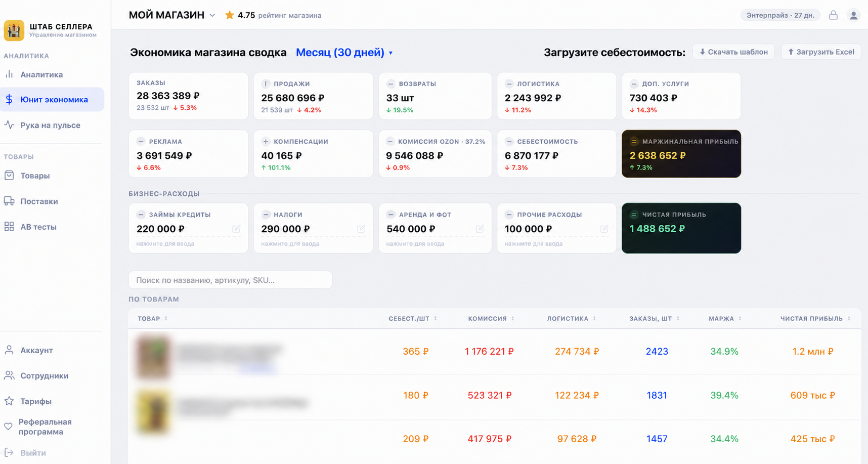Viewport: 868px width, 464px height.
Task: Sort table by Комиссия column
Action: tap(491, 318)
